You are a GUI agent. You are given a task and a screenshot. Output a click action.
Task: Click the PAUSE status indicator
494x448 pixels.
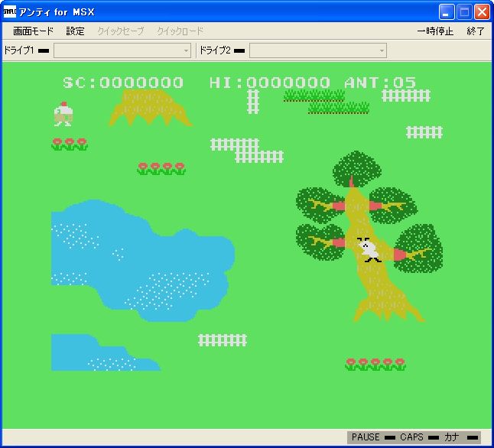point(372,437)
